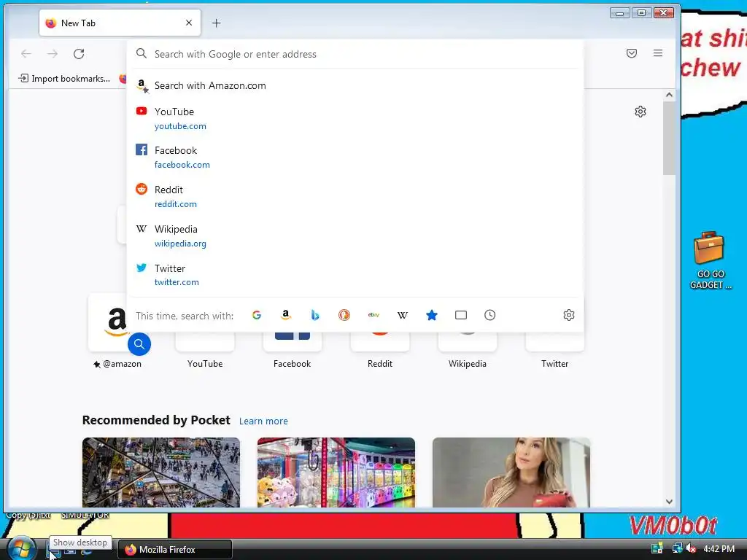Image resolution: width=747 pixels, height=560 pixels.
Task: Go back one page
Action: coord(26,54)
